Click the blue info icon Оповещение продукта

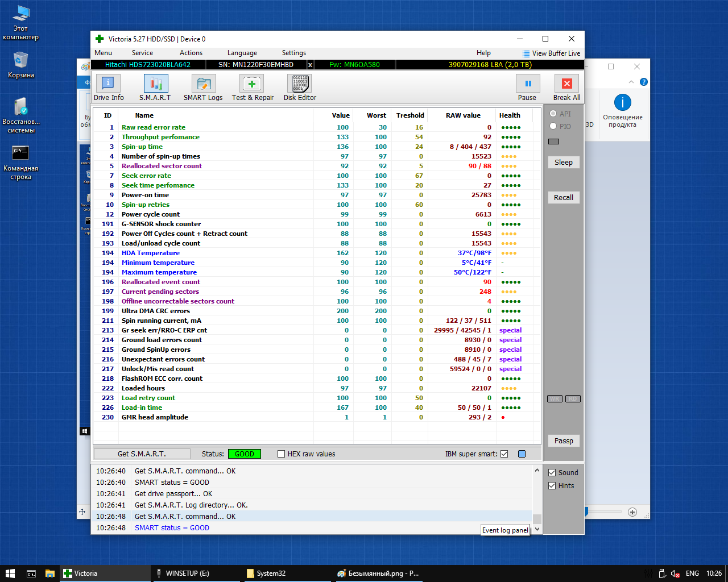623,102
